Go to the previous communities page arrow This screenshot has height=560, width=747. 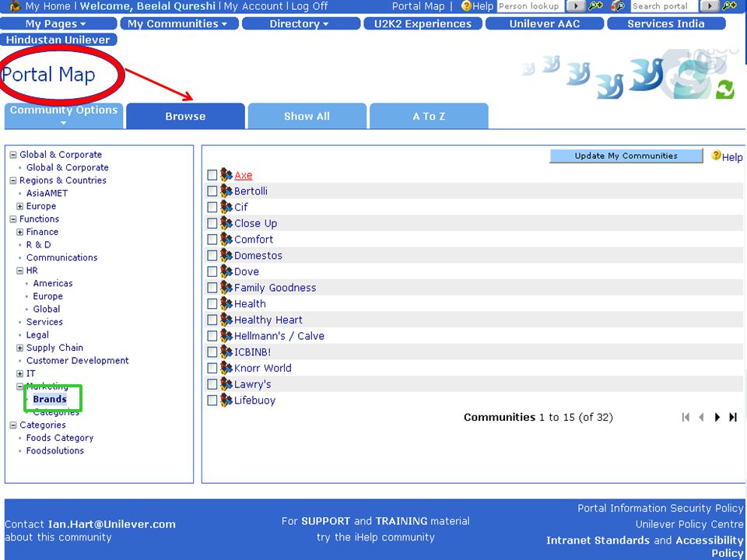[x=701, y=417]
